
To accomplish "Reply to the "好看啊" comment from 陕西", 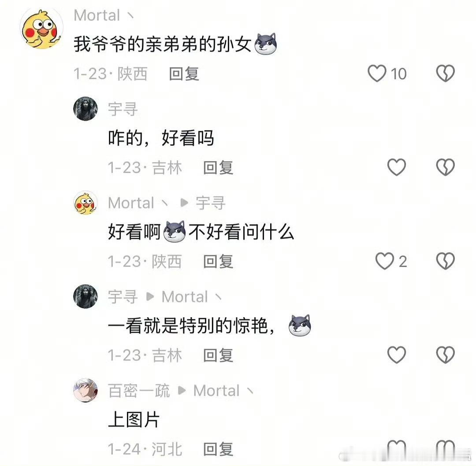I will click(218, 261).
